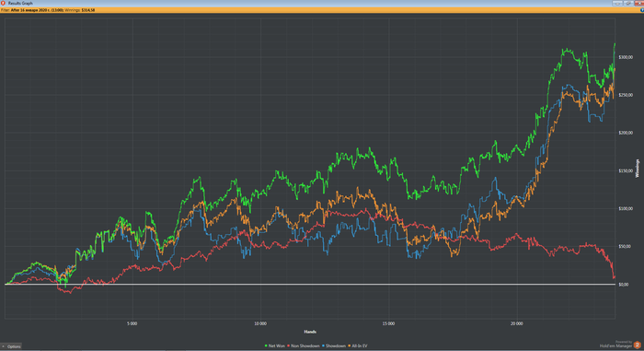Toggle the All-In EV legend entry
The height and width of the screenshot is (351, 644).
coord(358,346)
